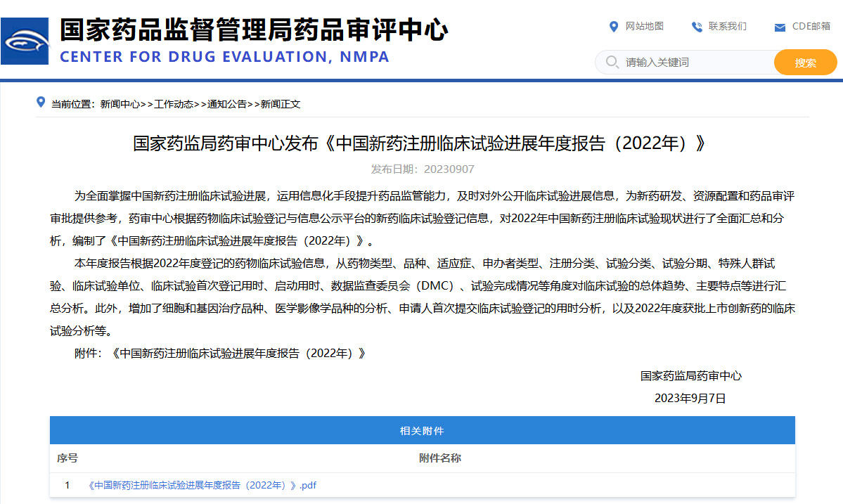Viewport: 843px width, 504px height.
Task: Open the 联系我们 link
Action: [x=728, y=26]
